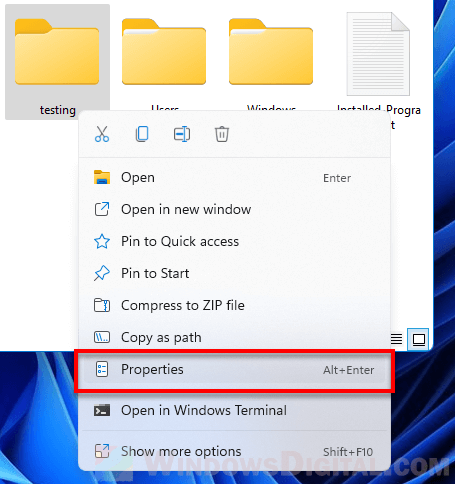Open Properties from the context menu
Viewport: 455px width, 484px height.
(x=234, y=369)
